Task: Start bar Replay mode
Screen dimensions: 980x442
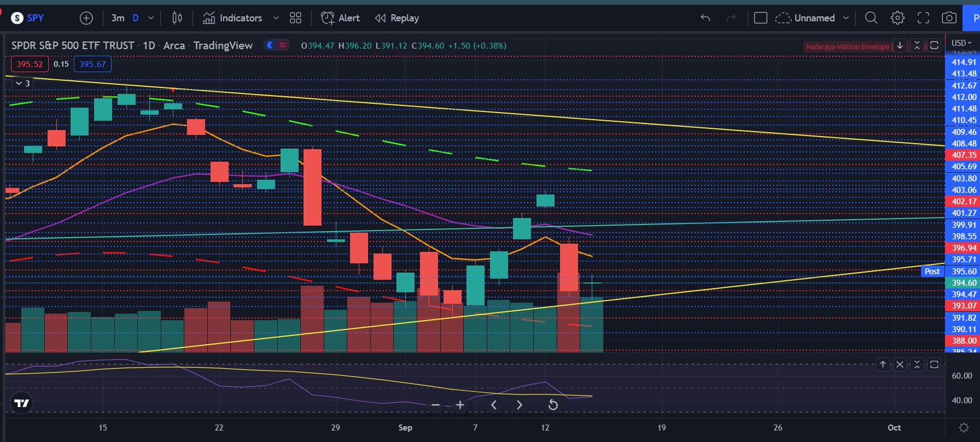Action: (x=397, y=18)
